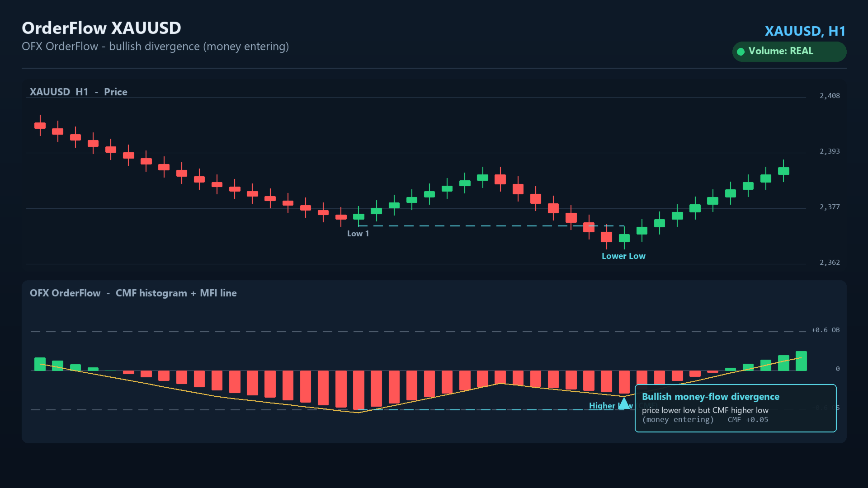Click the first red candle at chart start
Viewport: 868px width, 488px height.
pyautogui.click(x=40, y=126)
